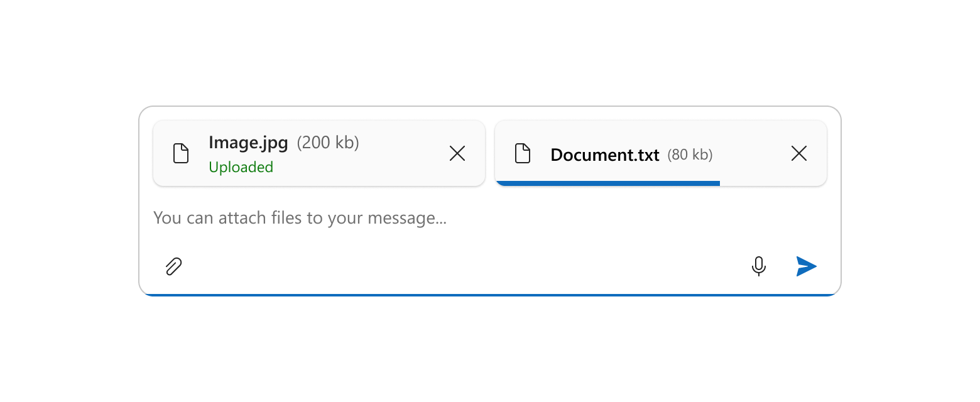
Task: Click the (200 kb) size label
Action: 328,143
